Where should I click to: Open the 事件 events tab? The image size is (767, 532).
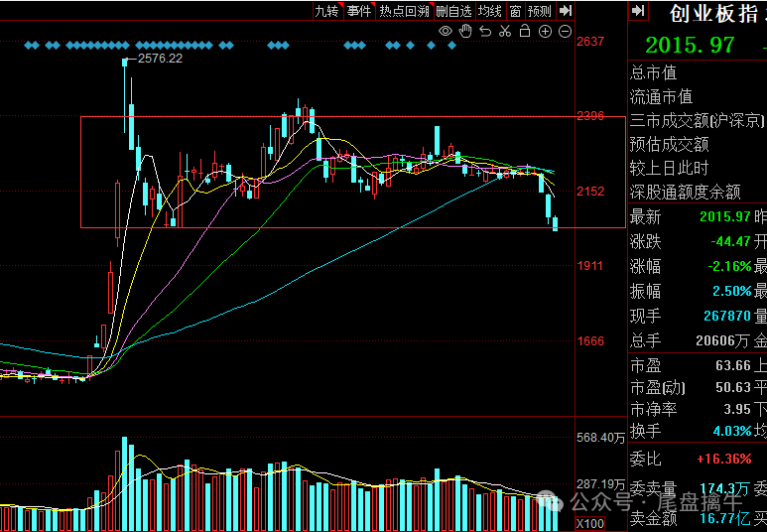[359, 11]
